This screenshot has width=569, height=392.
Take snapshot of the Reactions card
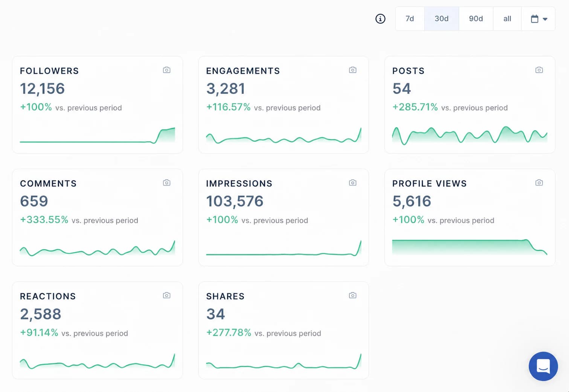click(166, 295)
